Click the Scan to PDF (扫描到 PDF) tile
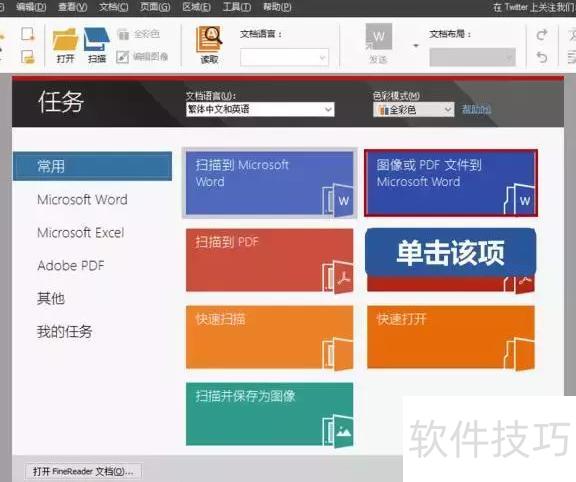Image resolution: width=576 pixels, height=482 pixels. point(269,260)
